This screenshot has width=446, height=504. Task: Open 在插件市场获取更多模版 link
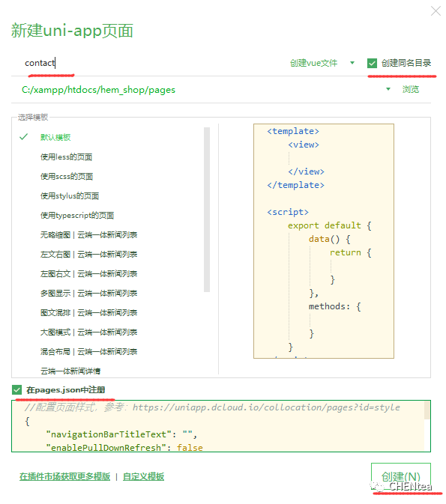click(x=64, y=477)
